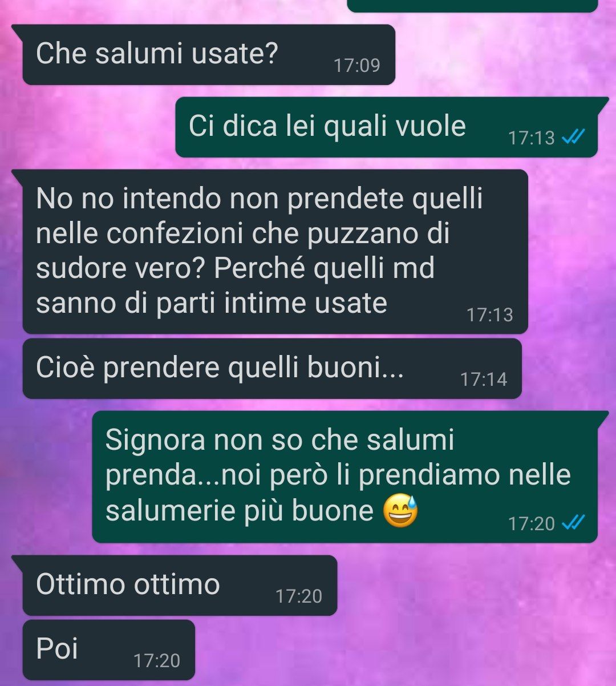Select the "Ci dica lei quali vuole" message
This screenshot has height=686, width=616.
[386, 127]
